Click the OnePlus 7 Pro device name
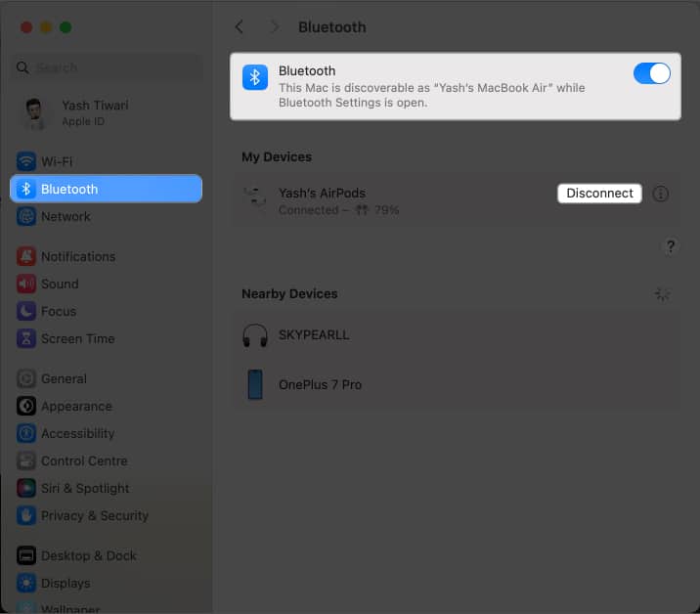Image resolution: width=700 pixels, height=614 pixels. click(x=320, y=384)
